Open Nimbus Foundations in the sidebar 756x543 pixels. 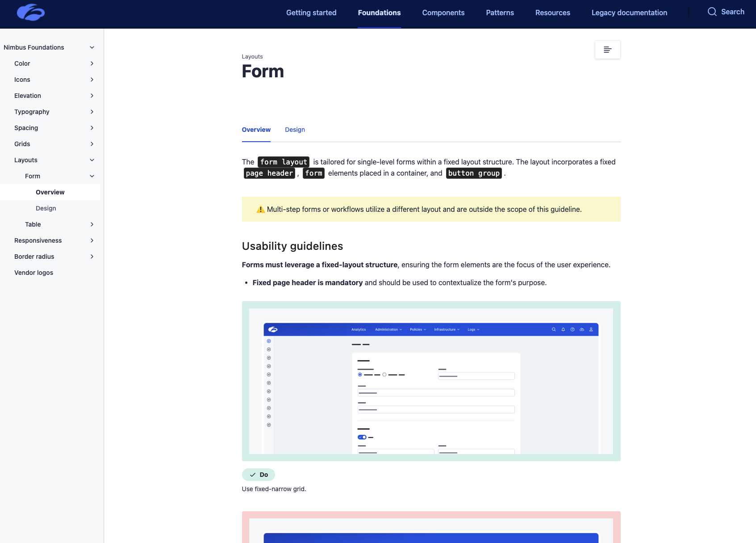coord(34,47)
